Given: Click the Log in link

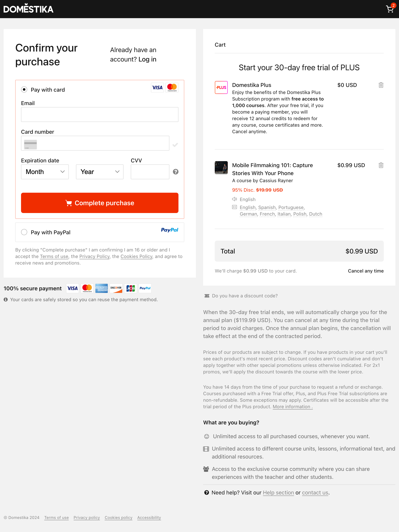Looking at the screenshot, I should (147, 59).
